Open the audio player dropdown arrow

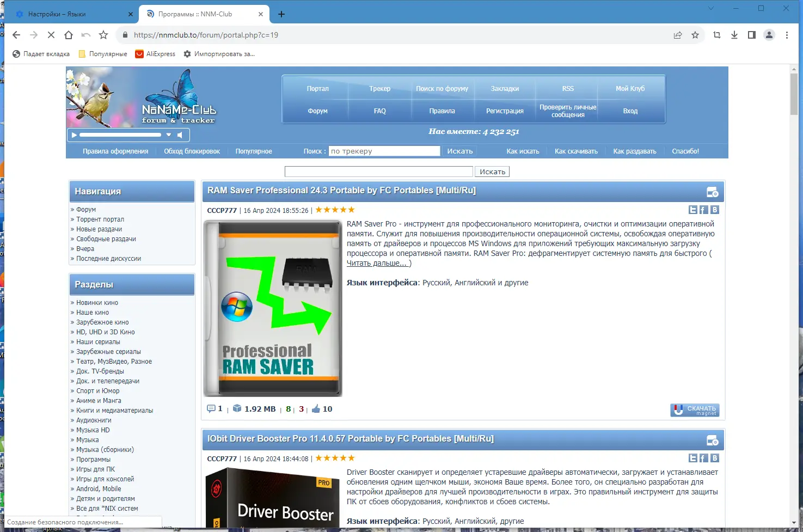(169, 134)
